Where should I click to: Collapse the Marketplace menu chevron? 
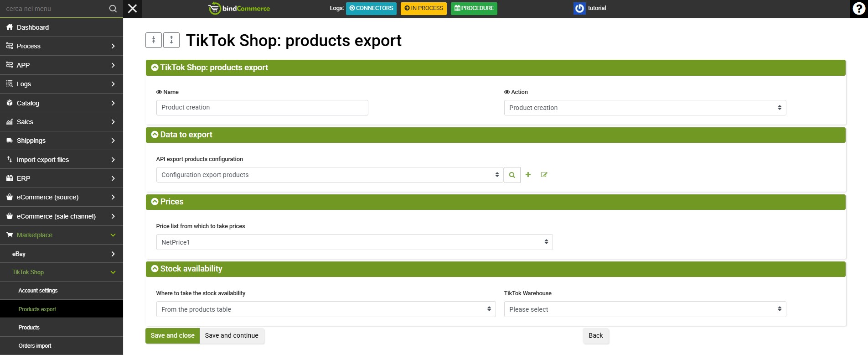[113, 235]
